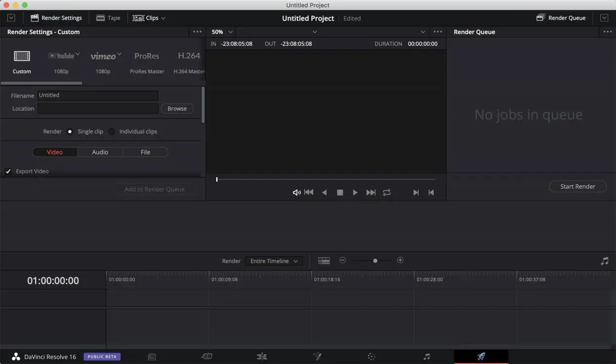This screenshot has height=364, width=616.
Task: Open the Edit page icon
Action: [262, 357]
